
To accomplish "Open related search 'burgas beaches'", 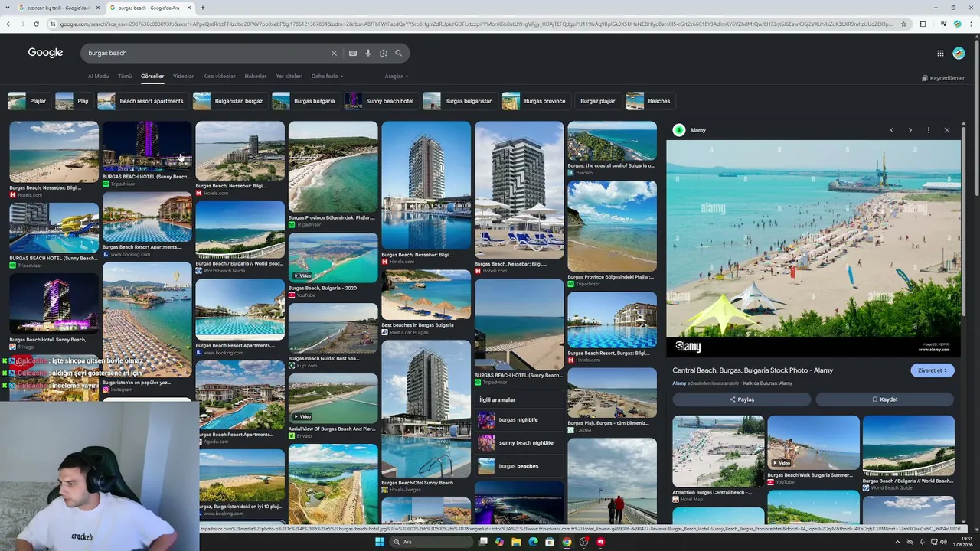I will [518, 466].
